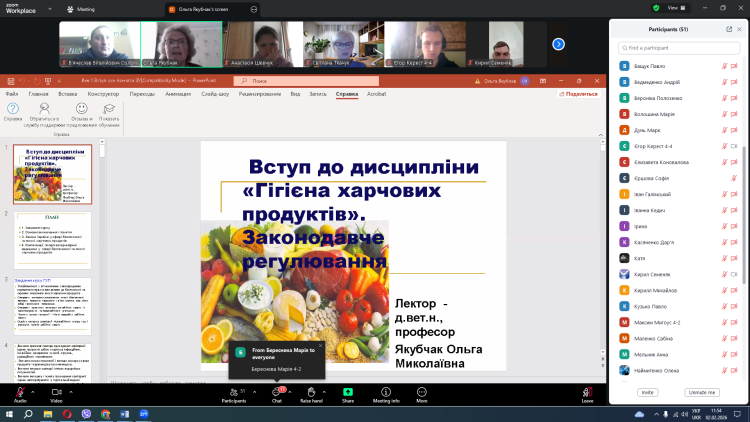Image resolution: width=750 pixels, height=422 pixels.
Task: Open Viber from taskbar
Action: 86,414
